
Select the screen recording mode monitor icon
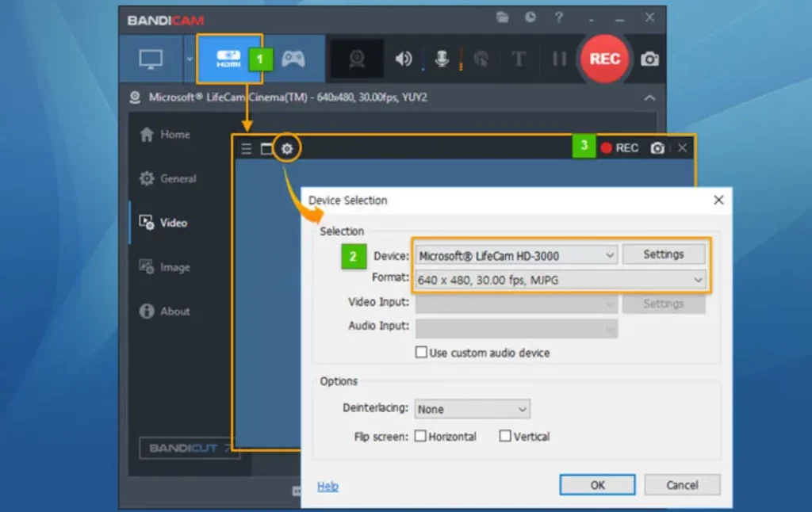[x=151, y=59]
